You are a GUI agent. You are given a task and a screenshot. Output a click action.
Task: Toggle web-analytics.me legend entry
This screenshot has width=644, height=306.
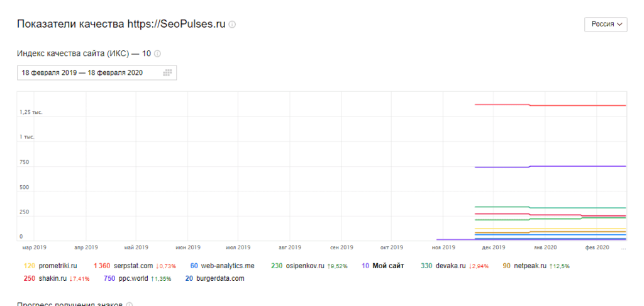(222, 266)
